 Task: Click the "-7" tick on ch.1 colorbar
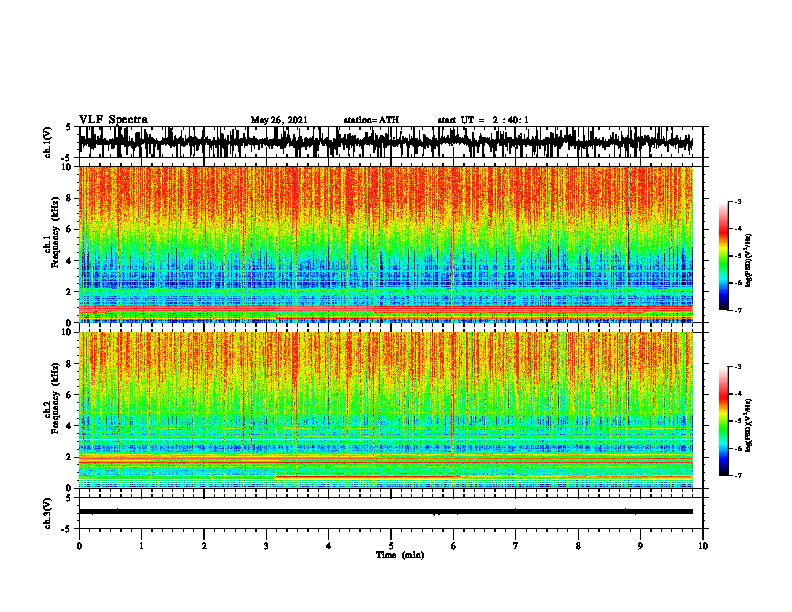pyautogui.click(x=738, y=310)
